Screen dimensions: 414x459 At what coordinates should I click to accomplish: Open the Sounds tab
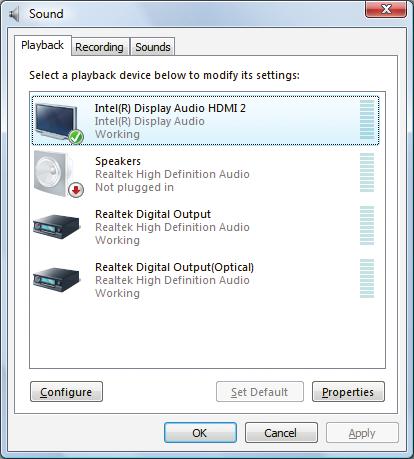pos(153,47)
